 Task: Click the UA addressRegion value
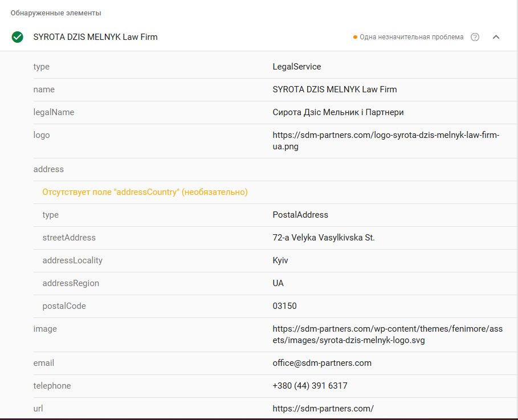click(x=278, y=283)
